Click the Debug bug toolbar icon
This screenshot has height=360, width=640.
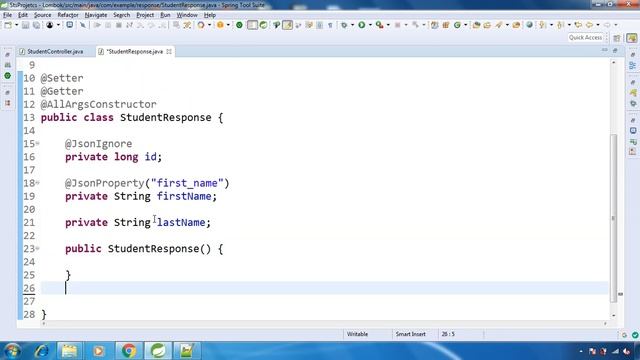tap(344, 25)
